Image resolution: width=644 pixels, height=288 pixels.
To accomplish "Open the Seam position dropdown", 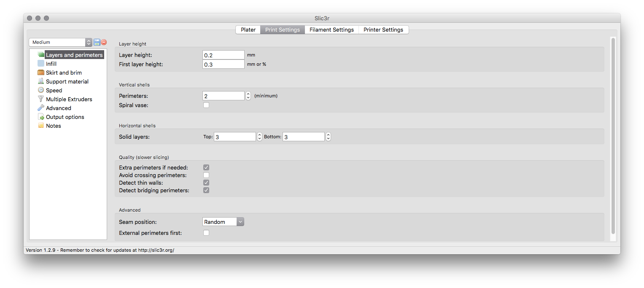I will [240, 221].
